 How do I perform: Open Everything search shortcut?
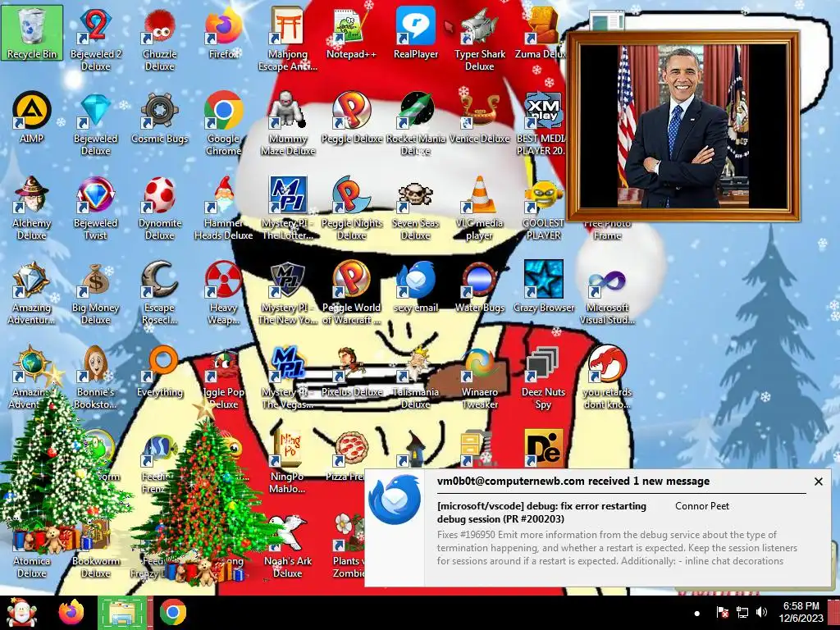tap(160, 372)
